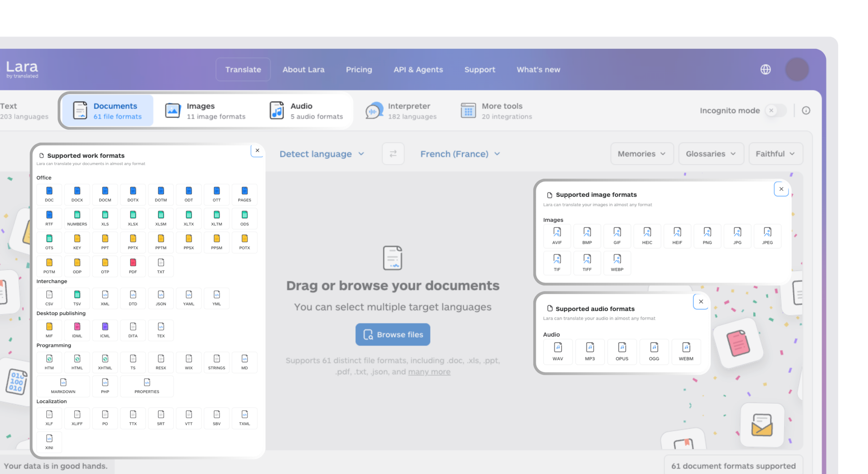This screenshot has height=474, width=868.
Task: Select the MARKDOWN format tile
Action: 63,386
